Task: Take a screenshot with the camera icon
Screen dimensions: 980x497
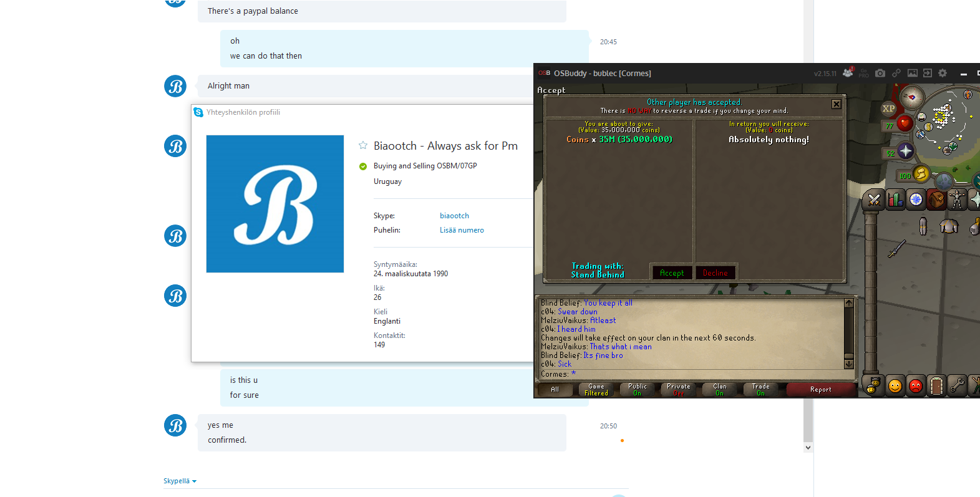Action: (880, 73)
